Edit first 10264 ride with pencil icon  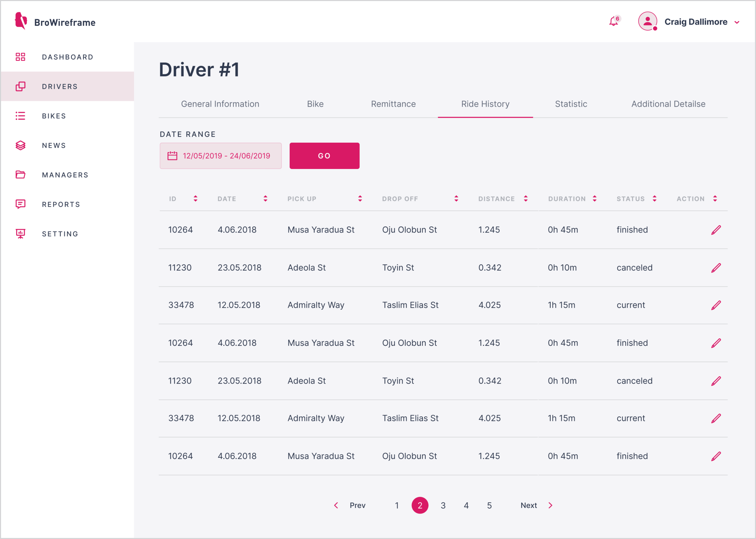pyautogui.click(x=716, y=230)
